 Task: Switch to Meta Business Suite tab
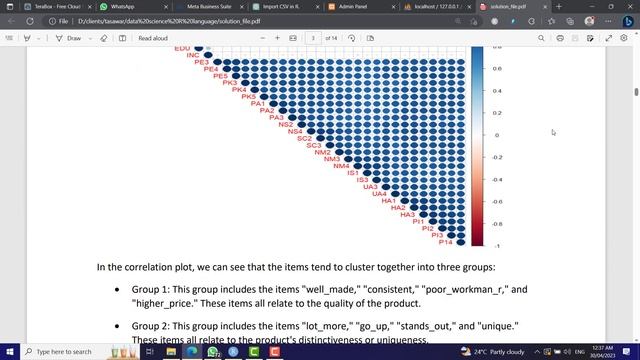click(x=208, y=7)
